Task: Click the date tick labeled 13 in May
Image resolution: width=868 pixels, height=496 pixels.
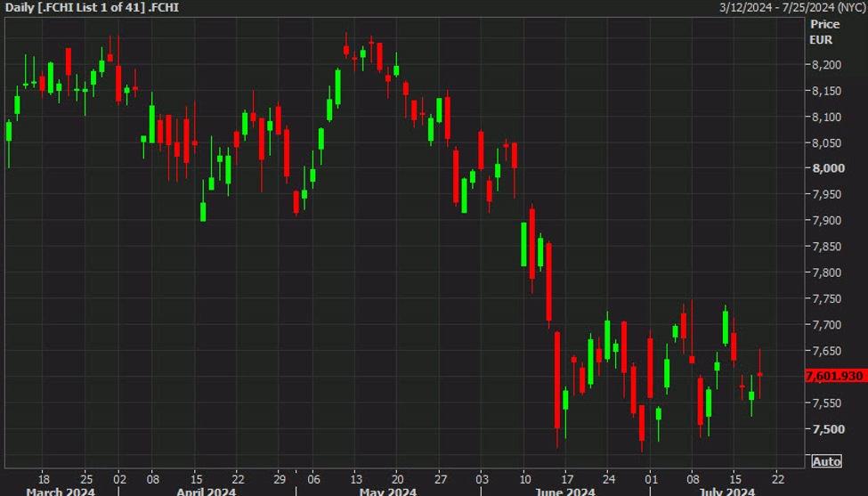Action: 355,479
